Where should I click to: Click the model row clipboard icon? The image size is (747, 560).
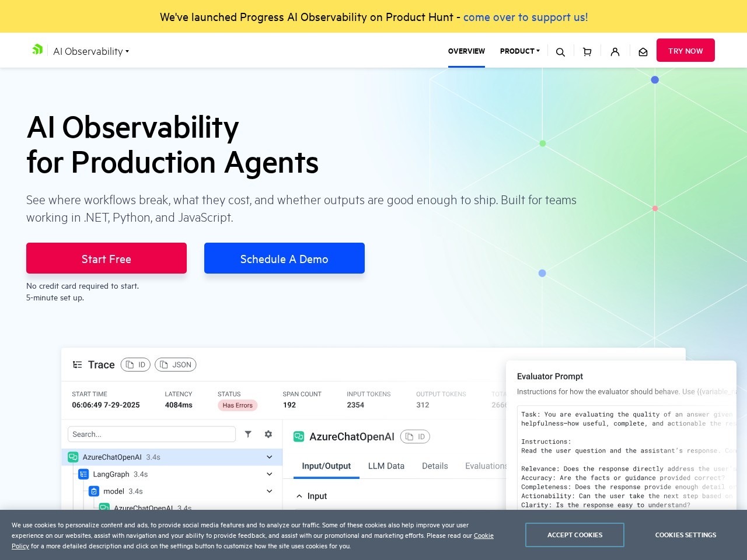click(x=94, y=491)
